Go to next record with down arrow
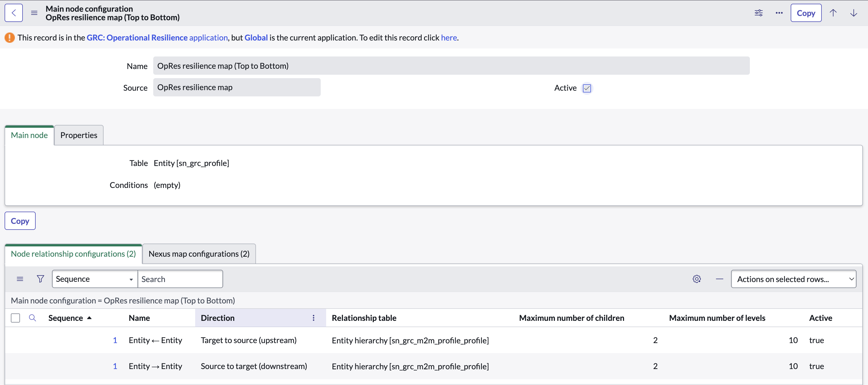868x385 pixels. [x=853, y=13]
